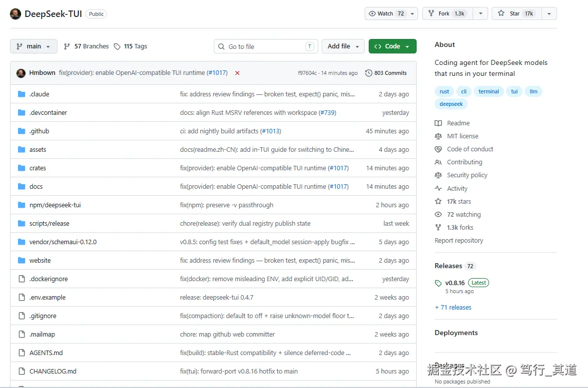Click the AGENTS.md file icon

(x=22, y=353)
